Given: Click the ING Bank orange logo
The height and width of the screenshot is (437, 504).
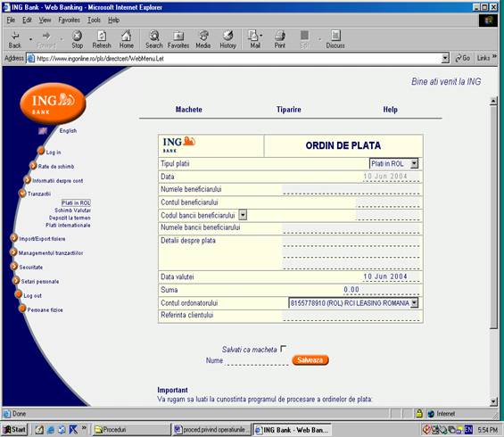Looking at the screenshot, I should click(x=53, y=103).
